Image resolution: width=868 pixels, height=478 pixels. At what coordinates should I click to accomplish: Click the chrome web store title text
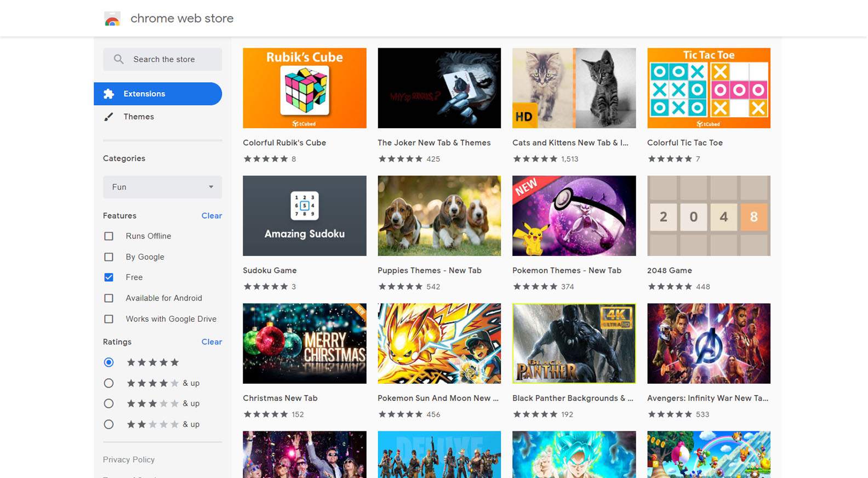pyautogui.click(x=182, y=19)
